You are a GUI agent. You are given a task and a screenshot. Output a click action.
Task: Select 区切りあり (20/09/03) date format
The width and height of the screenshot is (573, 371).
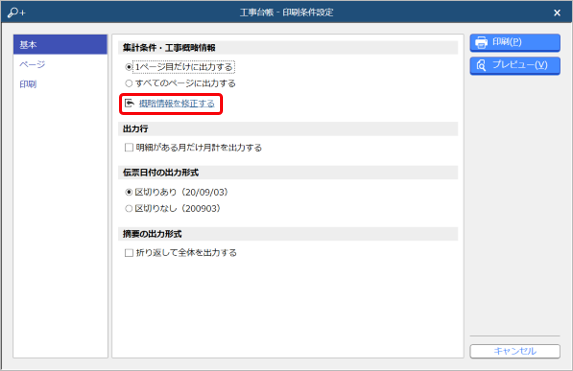tap(129, 192)
